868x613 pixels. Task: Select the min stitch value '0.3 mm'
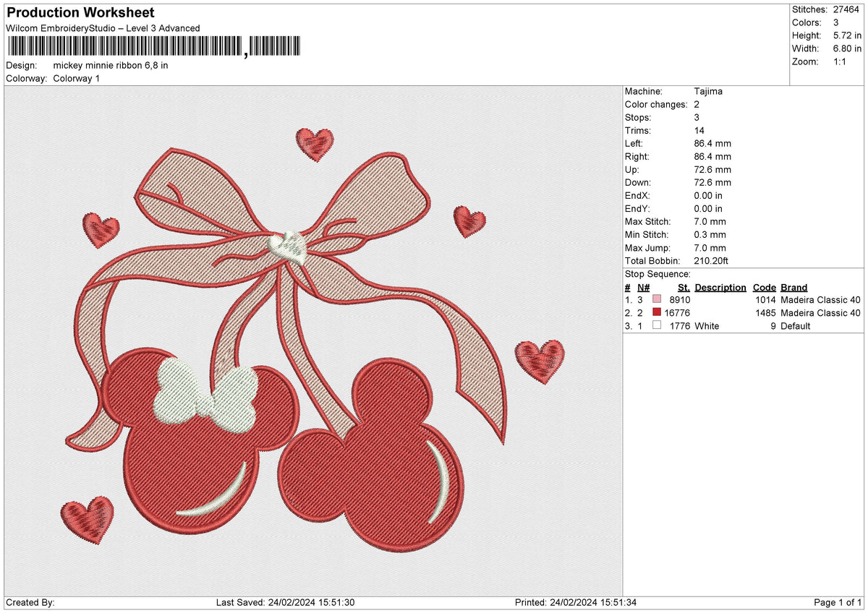click(710, 235)
